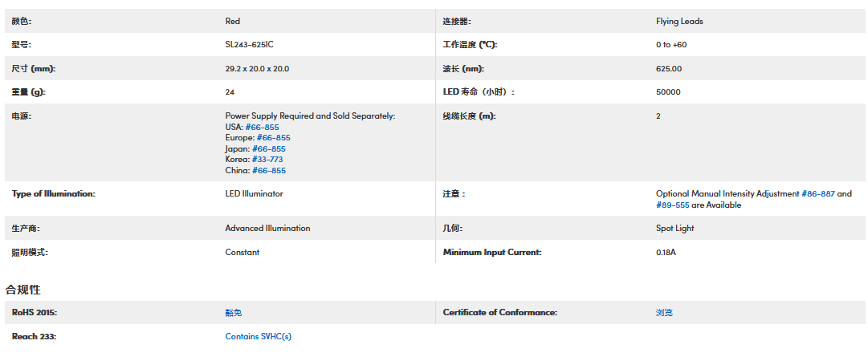This screenshot has height=361, width=868.
Task: Click the 合规性 section heading
Action: tap(23, 289)
